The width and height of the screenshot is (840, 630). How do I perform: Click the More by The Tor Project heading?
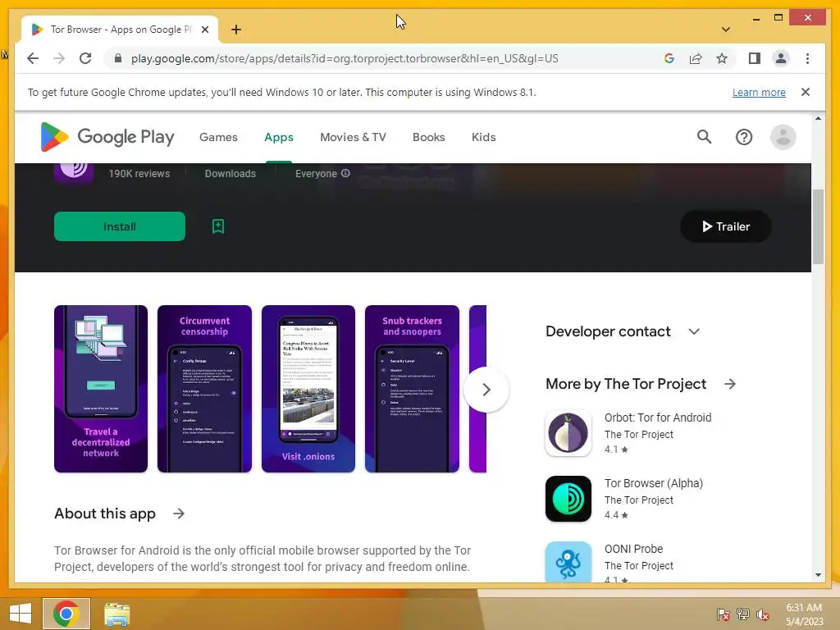click(x=626, y=384)
